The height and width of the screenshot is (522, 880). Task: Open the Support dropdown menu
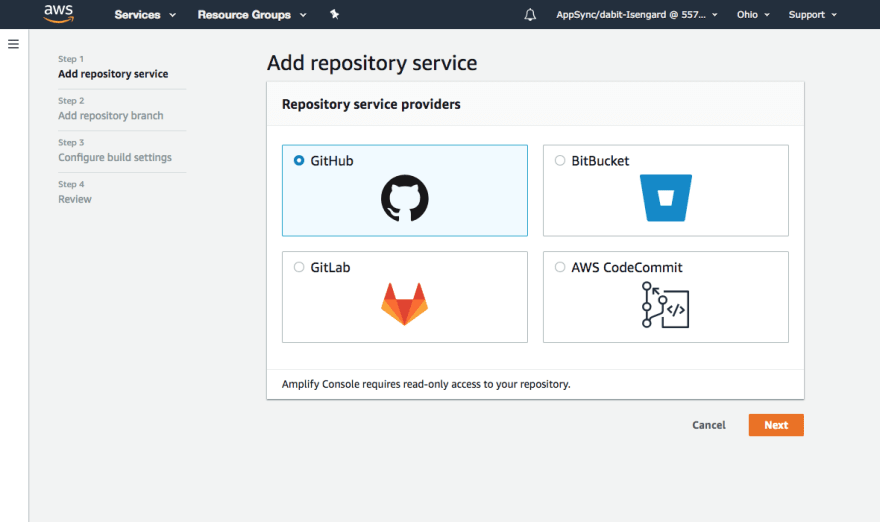click(812, 15)
